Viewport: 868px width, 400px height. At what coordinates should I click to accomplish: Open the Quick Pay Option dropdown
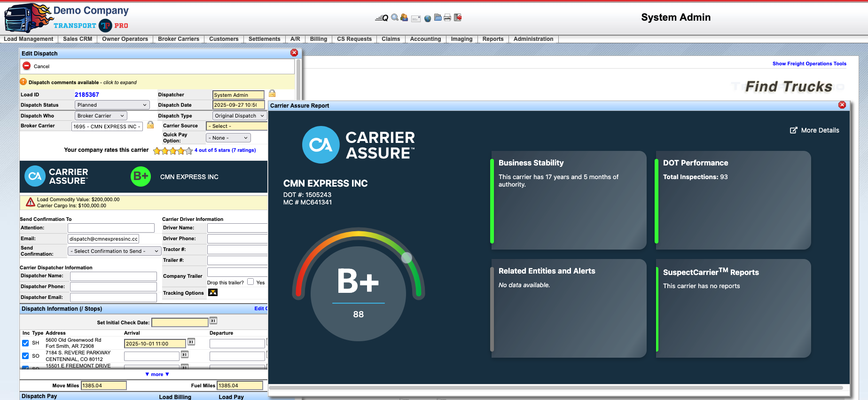click(228, 138)
